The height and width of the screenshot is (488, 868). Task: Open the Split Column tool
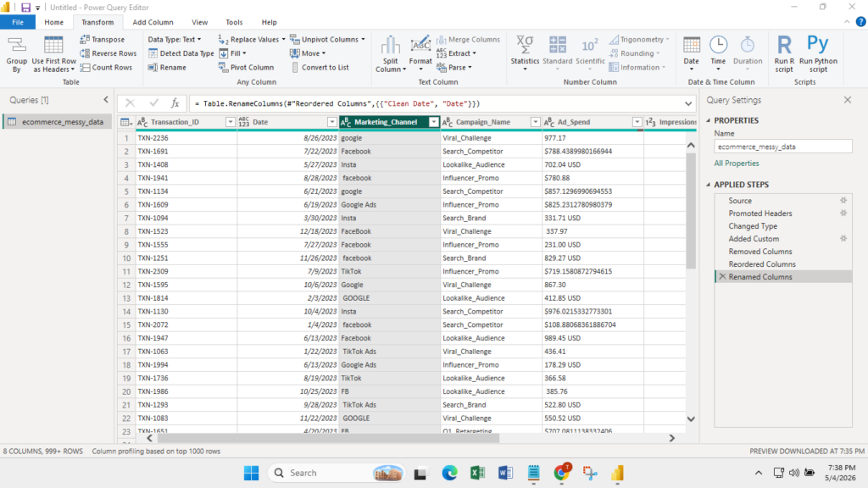tap(390, 54)
